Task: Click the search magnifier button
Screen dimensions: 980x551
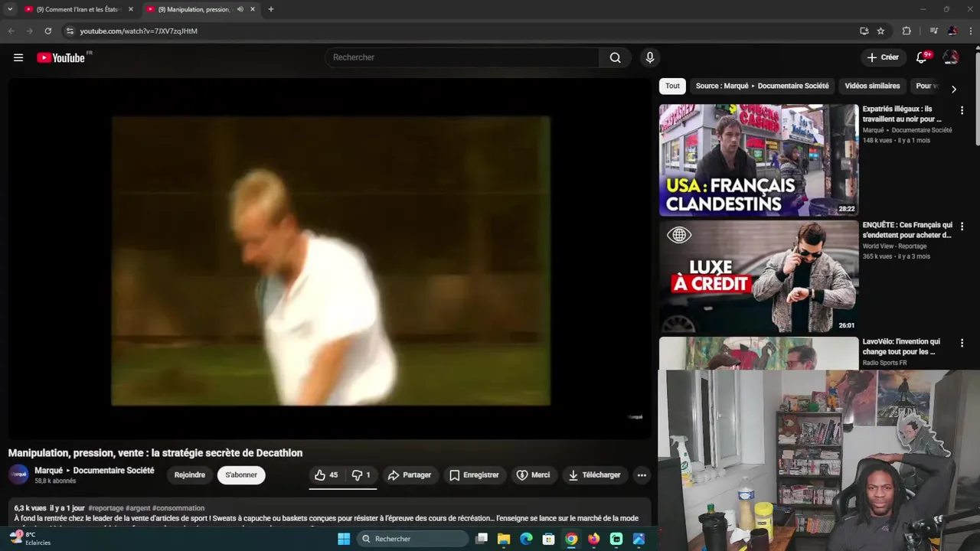Action: coord(615,57)
